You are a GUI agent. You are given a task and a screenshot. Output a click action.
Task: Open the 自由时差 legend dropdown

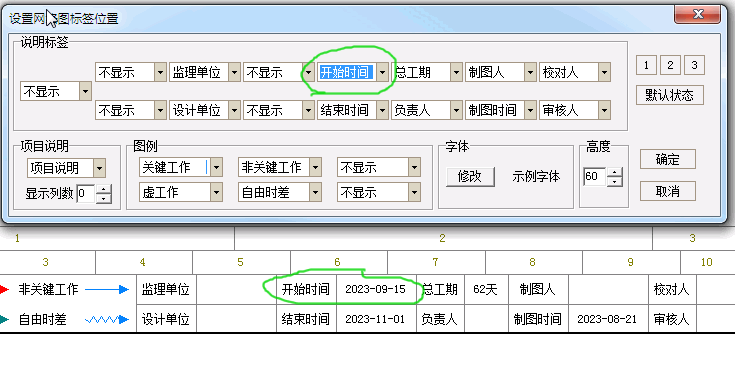click(x=316, y=192)
